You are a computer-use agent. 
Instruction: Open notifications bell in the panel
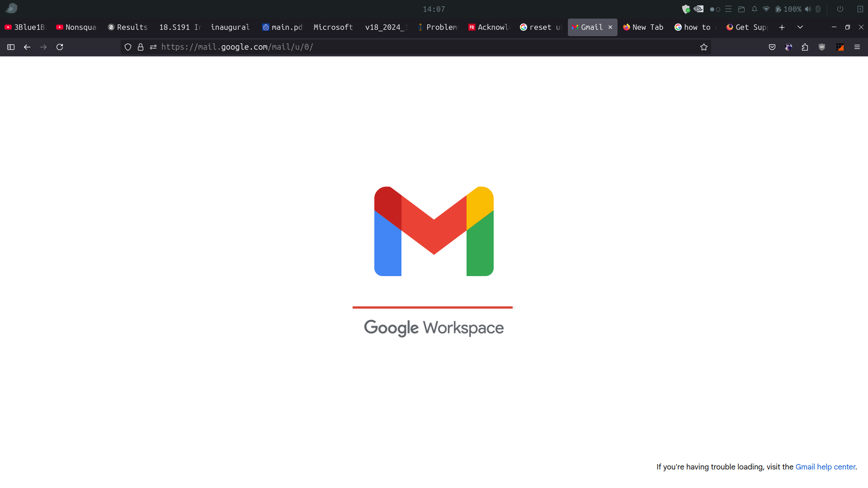pos(755,9)
